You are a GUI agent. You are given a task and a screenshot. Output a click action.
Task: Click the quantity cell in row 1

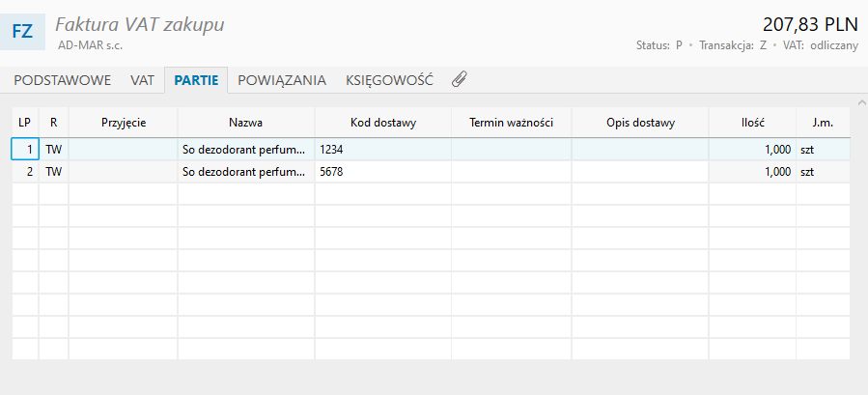(753, 150)
